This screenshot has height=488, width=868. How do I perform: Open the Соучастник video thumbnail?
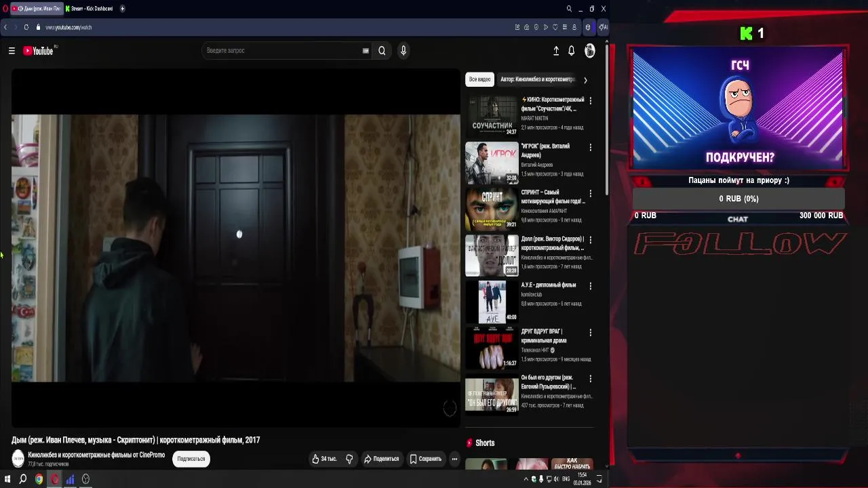[x=492, y=116]
